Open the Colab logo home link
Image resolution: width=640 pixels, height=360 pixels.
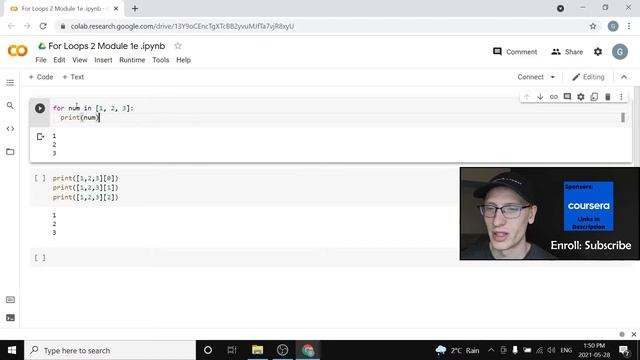(18, 51)
